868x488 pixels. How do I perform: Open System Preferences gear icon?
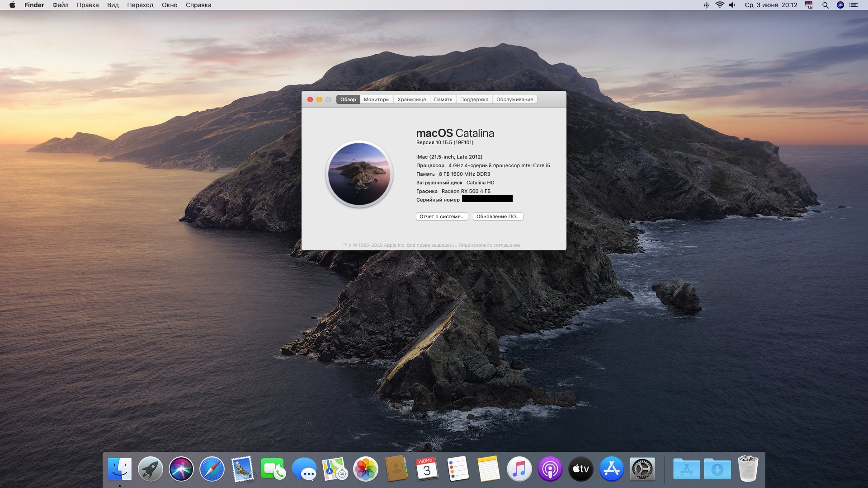642,469
